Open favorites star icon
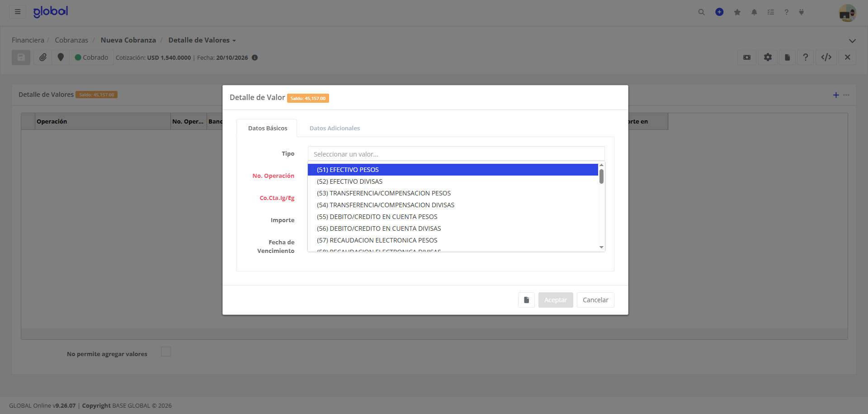This screenshot has height=414, width=868. (737, 12)
